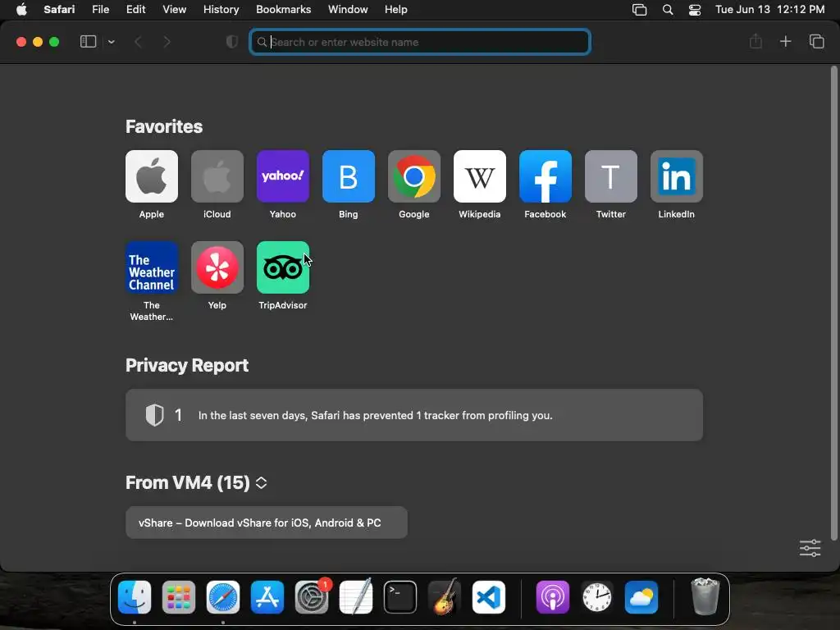The width and height of the screenshot is (840, 630).
Task: Open the Window menu
Action: coord(348,9)
